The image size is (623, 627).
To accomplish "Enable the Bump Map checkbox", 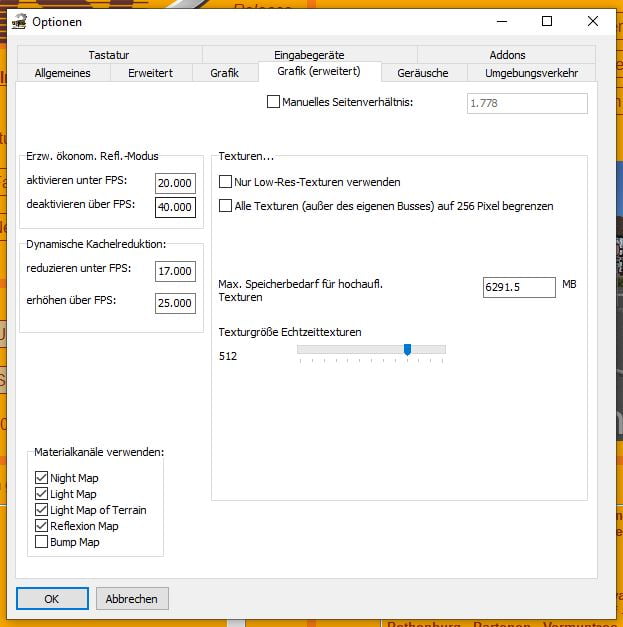I will click(x=42, y=542).
